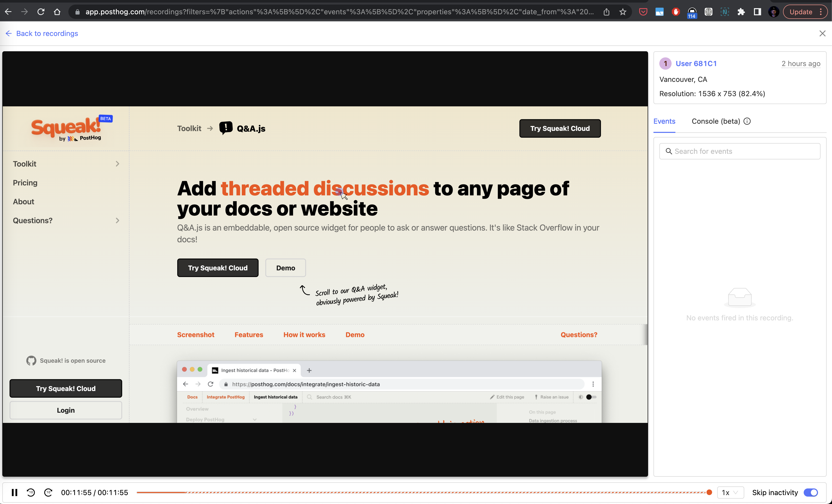Toggle the Skip inactivity switch
The height and width of the screenshot is (504, 832).
[811, 493]
